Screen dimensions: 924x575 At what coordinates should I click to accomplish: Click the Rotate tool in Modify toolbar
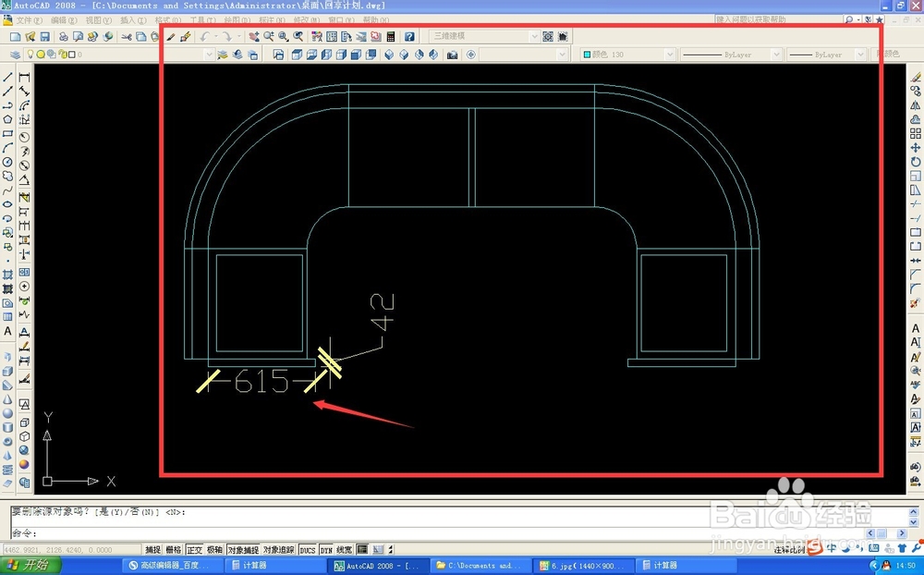[915, 162]
